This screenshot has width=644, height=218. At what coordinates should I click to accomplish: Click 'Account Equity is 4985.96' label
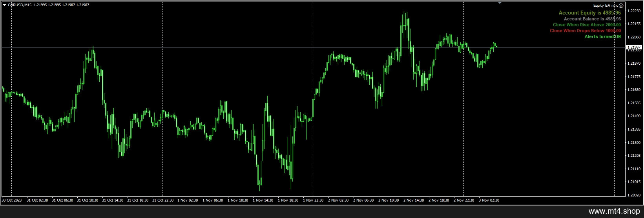point(590,13)
